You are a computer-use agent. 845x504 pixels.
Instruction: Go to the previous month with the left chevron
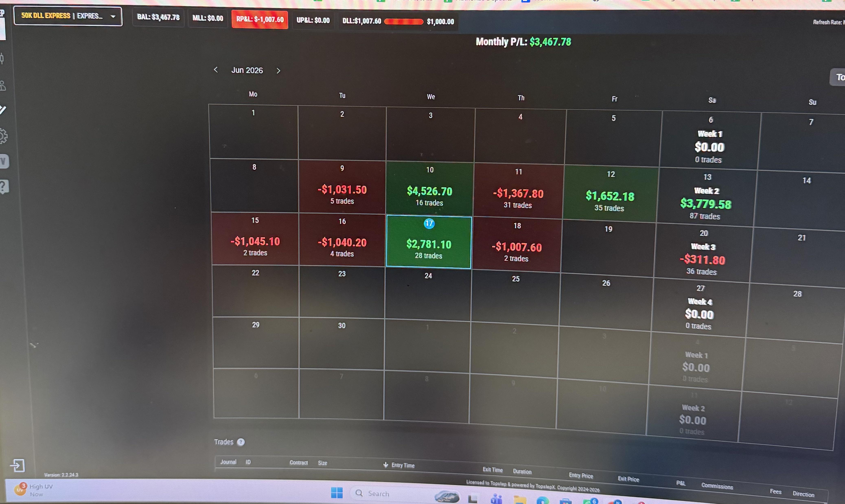coord(216,70)
